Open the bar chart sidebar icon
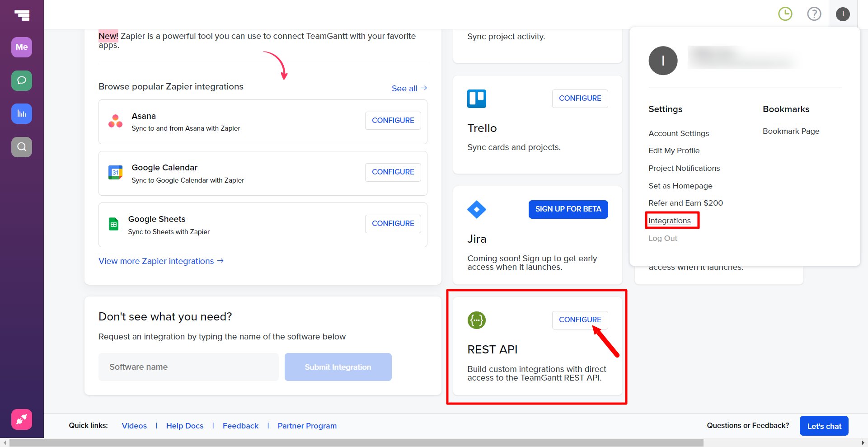 click(x=22, y=113)
